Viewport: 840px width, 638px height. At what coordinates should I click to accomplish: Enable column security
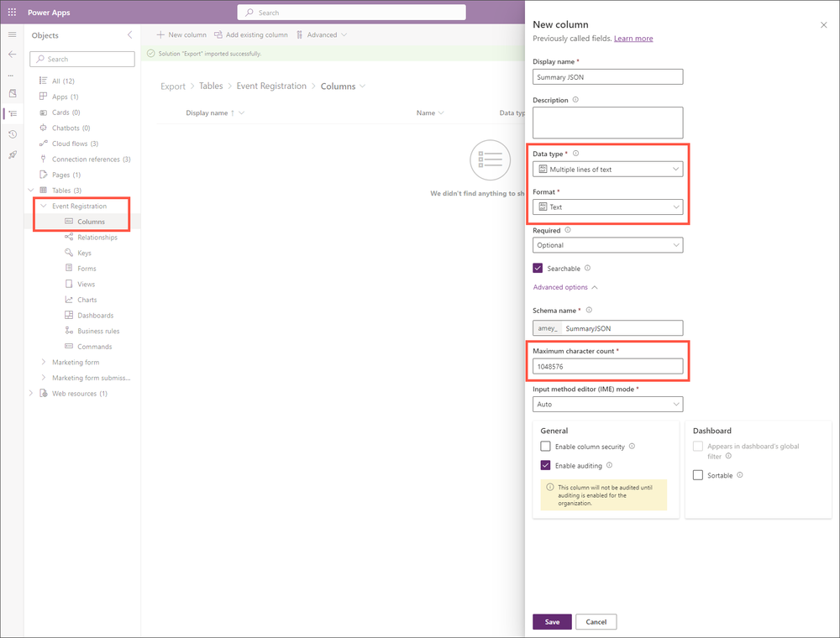tap(545, 446)
